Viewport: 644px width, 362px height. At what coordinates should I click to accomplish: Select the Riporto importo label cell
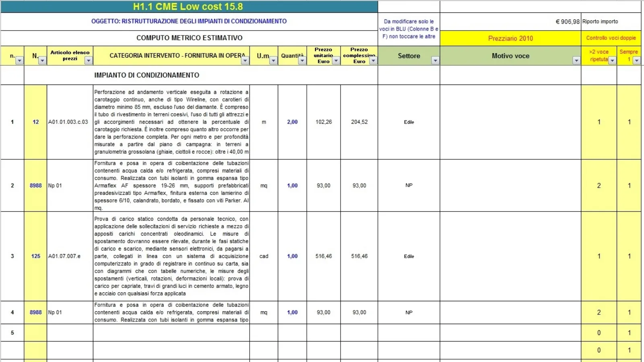coord(611,21)
